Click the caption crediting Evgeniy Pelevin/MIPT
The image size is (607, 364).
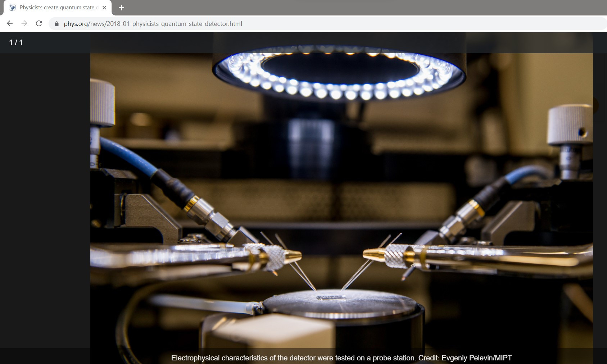(x=341, y=358)
